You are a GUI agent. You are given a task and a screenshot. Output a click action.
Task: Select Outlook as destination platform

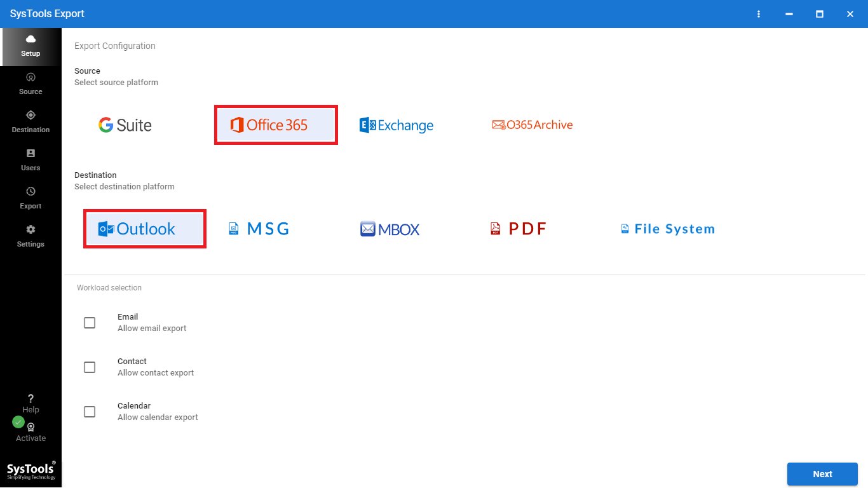(x=145, y=229)
